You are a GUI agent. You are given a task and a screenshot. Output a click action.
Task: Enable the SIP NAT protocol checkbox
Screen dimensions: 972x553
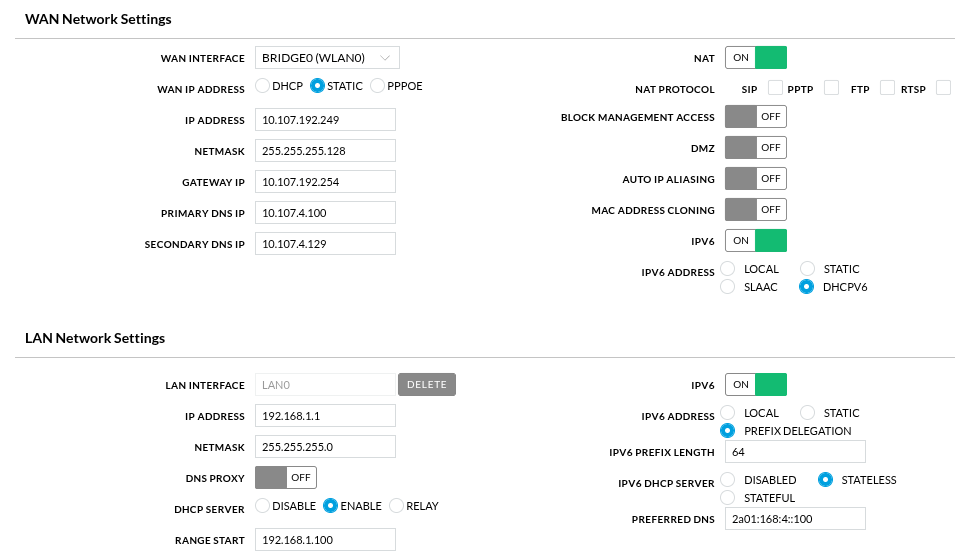click(x=775, y=89)
